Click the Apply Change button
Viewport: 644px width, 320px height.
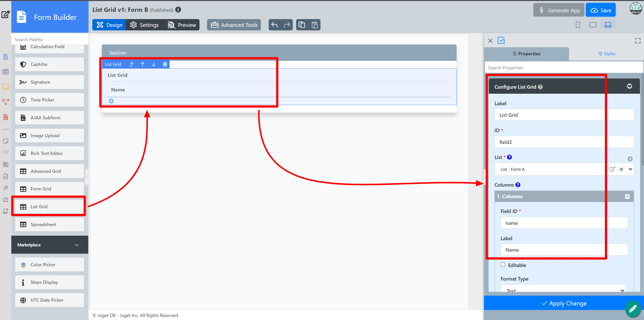tap(564, 303)
